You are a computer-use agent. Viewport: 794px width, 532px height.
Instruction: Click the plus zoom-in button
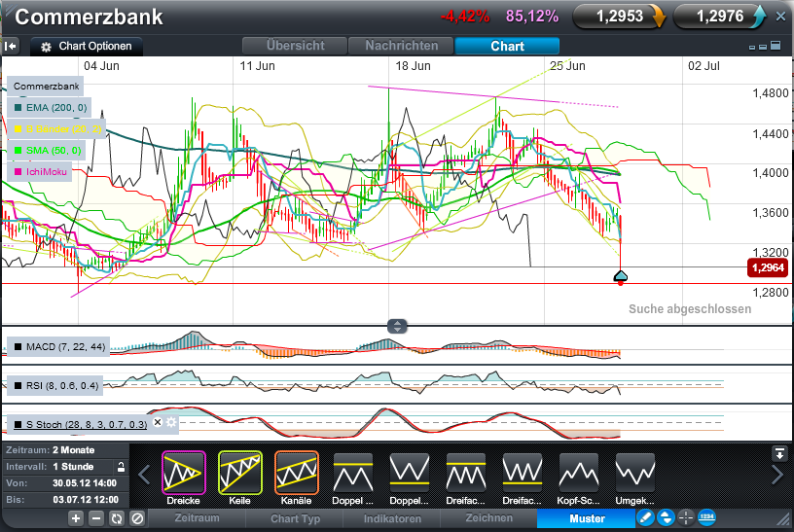point(76,518)
